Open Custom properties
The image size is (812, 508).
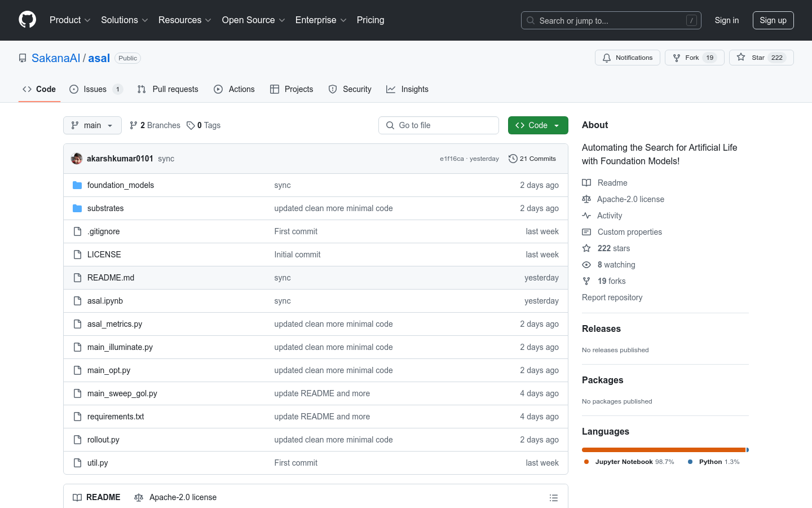(622, 232)
